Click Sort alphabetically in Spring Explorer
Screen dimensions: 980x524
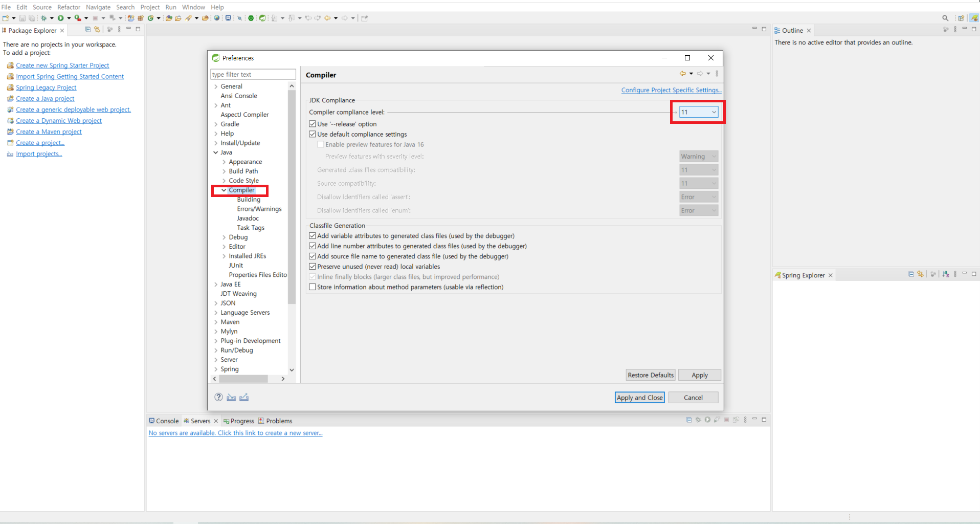[946, 274]
